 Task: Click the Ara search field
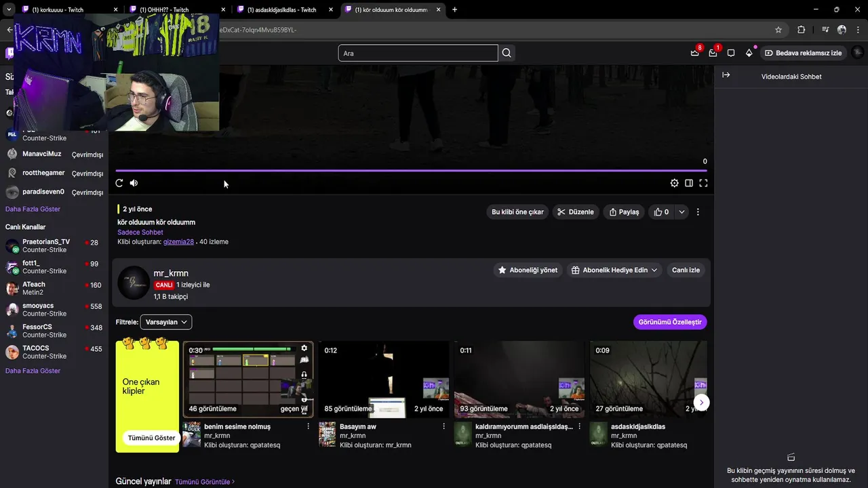[x=418, y=53]
